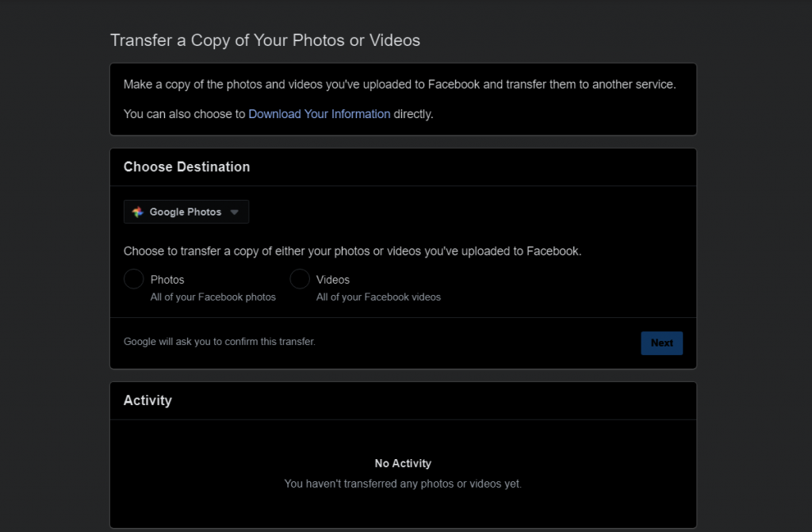Select the Videos radio button
The height and width of the screenshot is (532, 812).
point(299,279)
